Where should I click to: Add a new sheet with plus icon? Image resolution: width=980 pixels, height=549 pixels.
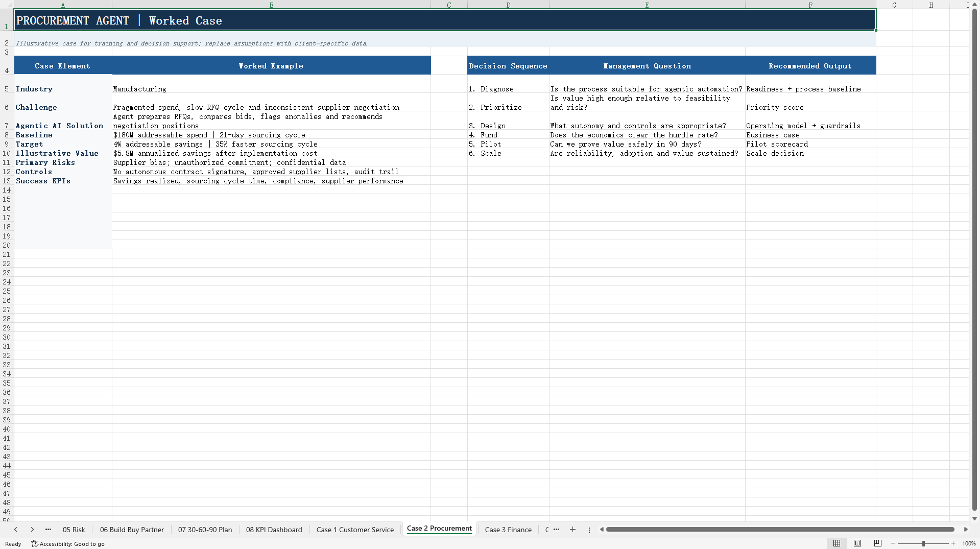(x=572, y=530)
